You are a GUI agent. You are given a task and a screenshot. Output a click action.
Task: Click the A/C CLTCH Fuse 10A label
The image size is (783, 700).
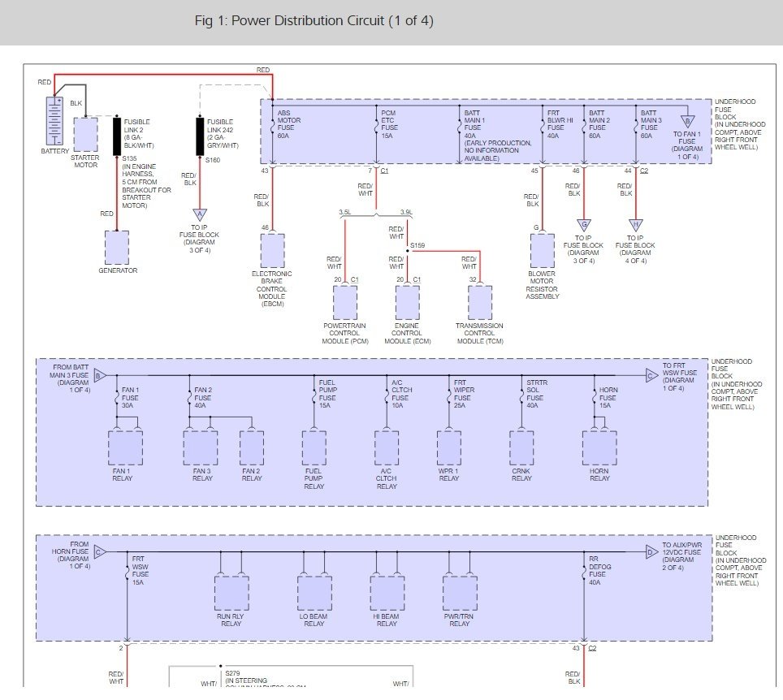pos(401,394)
